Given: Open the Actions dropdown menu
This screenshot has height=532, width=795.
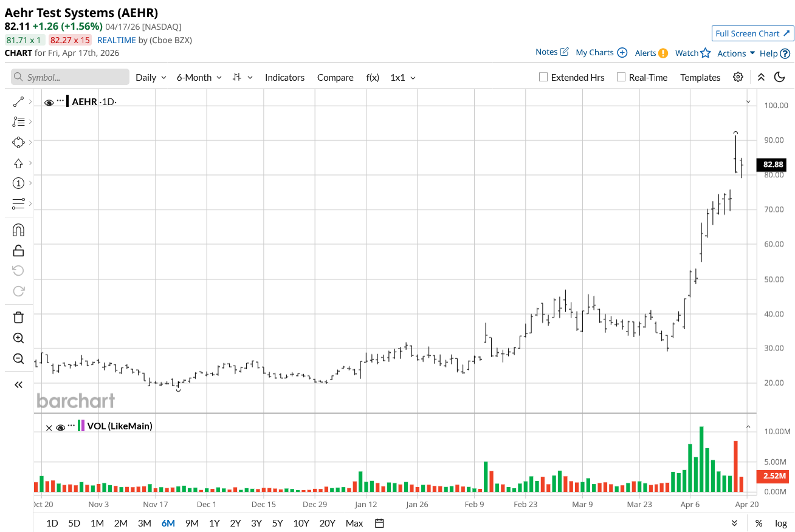Looking at the screenshot, I should click(736, 53).
